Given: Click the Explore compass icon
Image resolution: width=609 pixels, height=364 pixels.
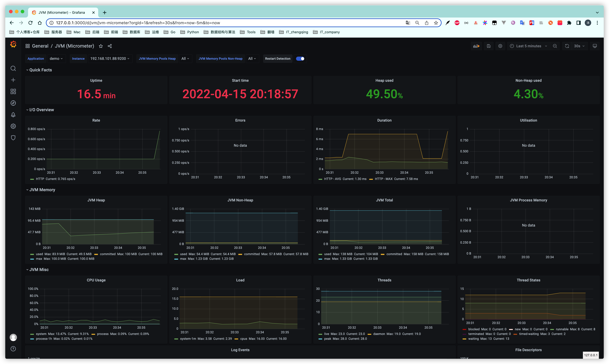Looking at the screenshot, I should tap(13, 103).
